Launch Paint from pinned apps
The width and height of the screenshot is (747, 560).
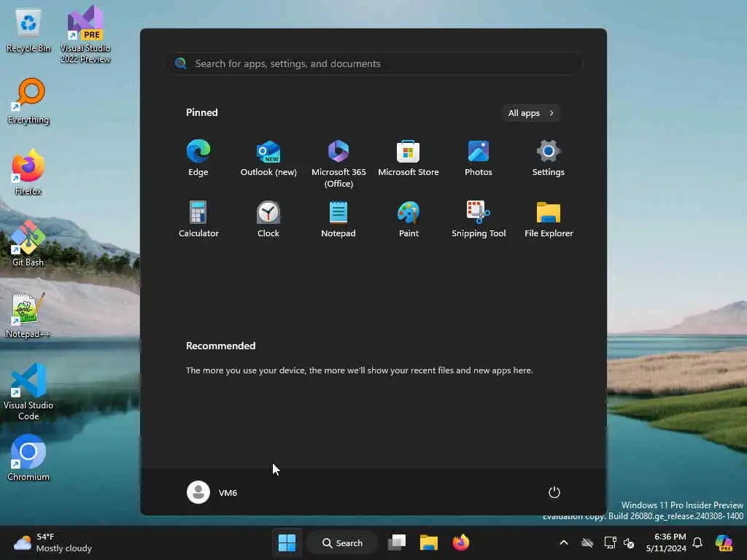[409, 219]
